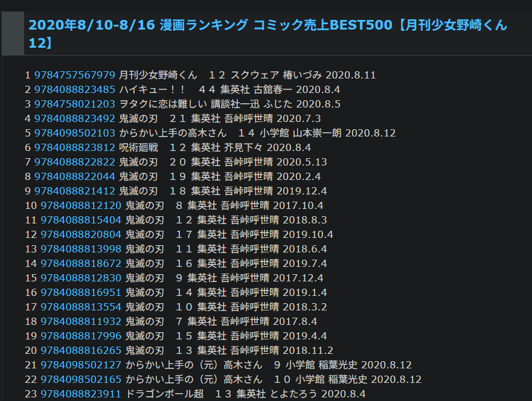Viewport: 532px width, 401px height.
Task: Open ISBN link 9784088823911
Action: pos(81,394)
